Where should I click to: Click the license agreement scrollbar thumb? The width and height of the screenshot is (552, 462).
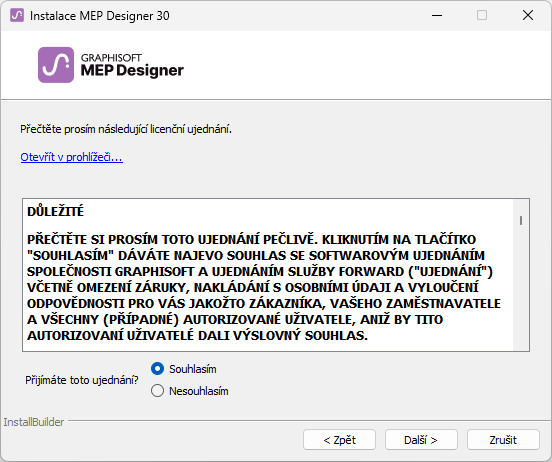coord(521,220)
